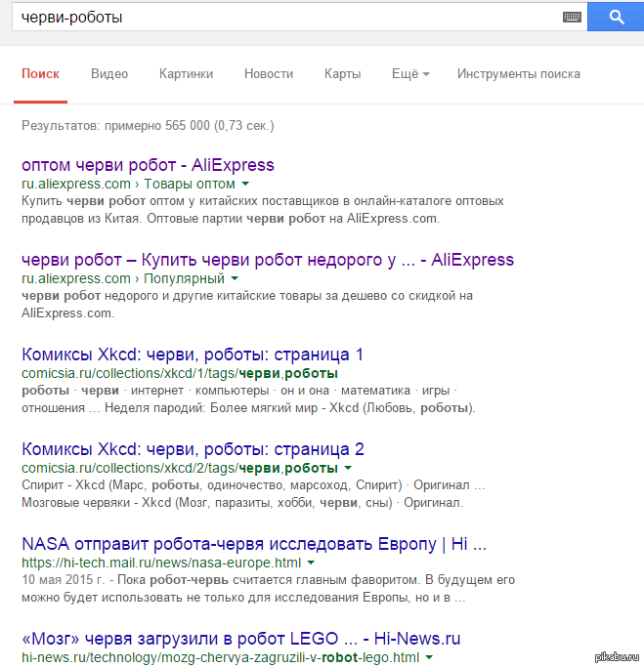Open Инструменты поиска
The width and height of the screenshot is (644, 668).
pyautogui.click(x=519, y=74)
